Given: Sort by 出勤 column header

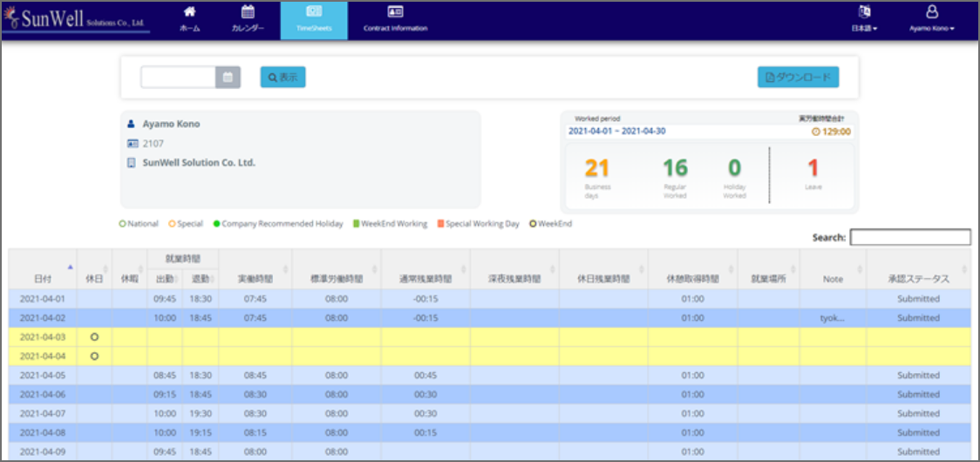Looking at the screenshot, I should (165, 279).
